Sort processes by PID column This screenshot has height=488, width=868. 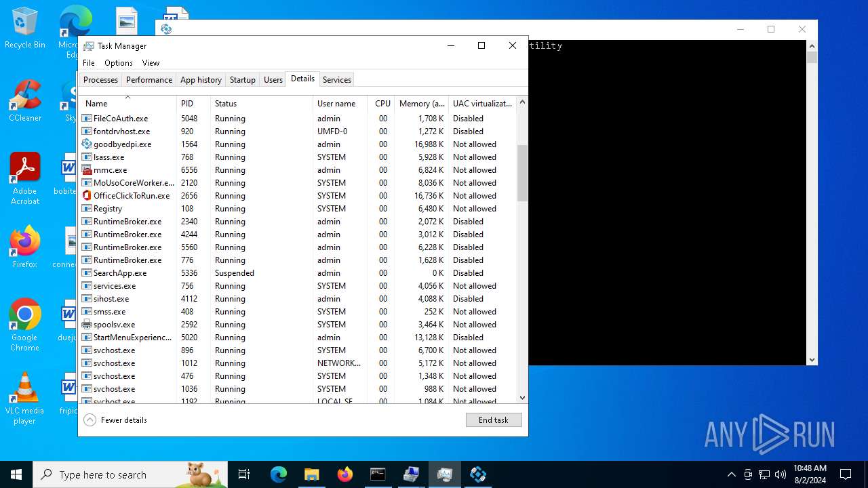pos(194,104)
